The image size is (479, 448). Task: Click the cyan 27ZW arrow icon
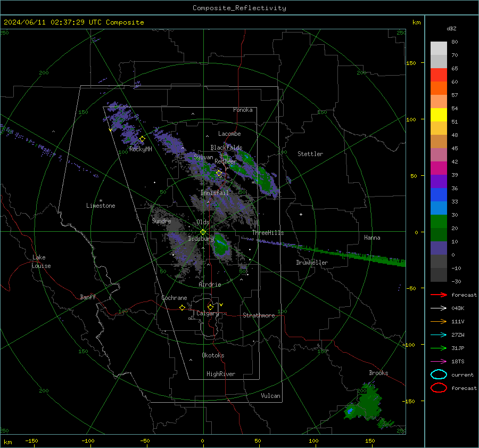coord(439,335)
